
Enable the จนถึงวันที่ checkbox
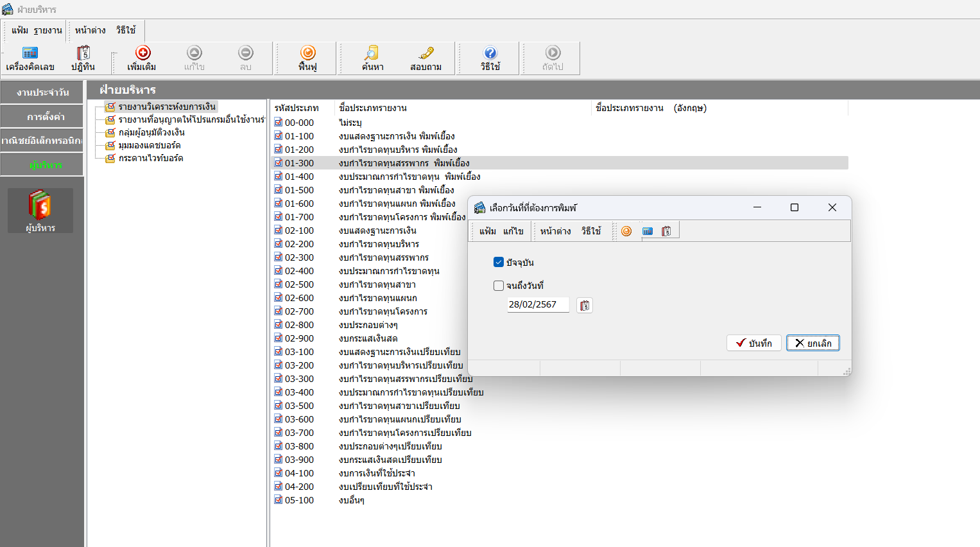click(x=499, y=286)
